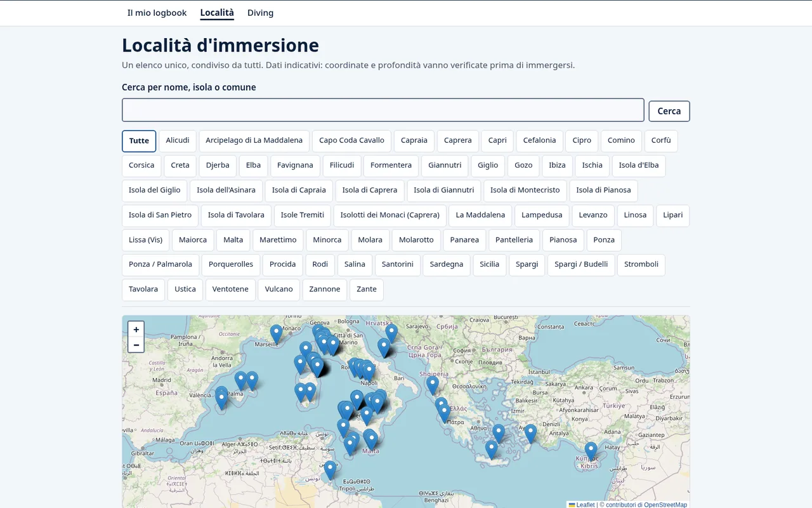Open the marker on the Croatian coast
This screenshot has height=508, width=812.
tap(391, 333)
